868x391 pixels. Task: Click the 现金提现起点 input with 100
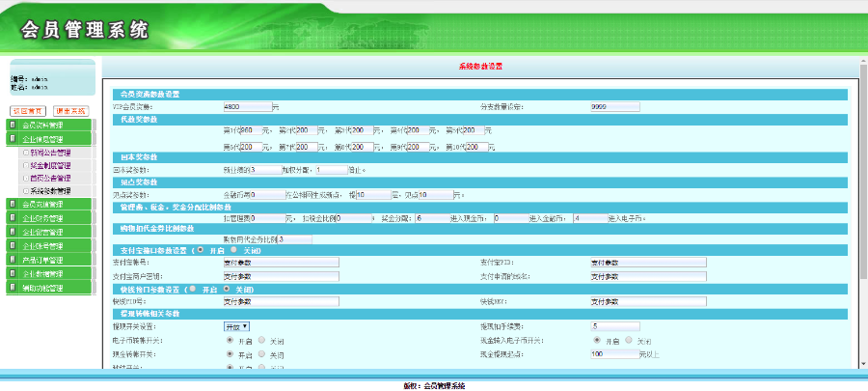click(x=615, y=354)
